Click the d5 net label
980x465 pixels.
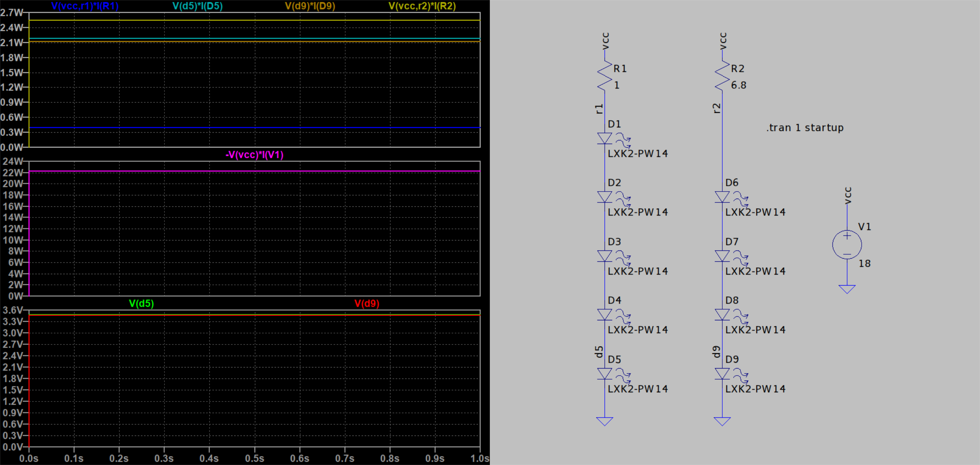coord(599,351)
